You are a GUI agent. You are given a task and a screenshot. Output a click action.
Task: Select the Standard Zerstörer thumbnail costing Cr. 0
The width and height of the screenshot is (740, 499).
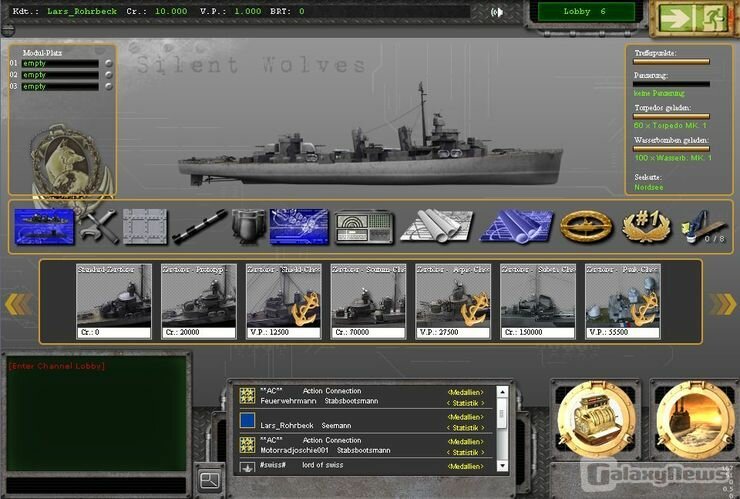click(x=114, y=300)
